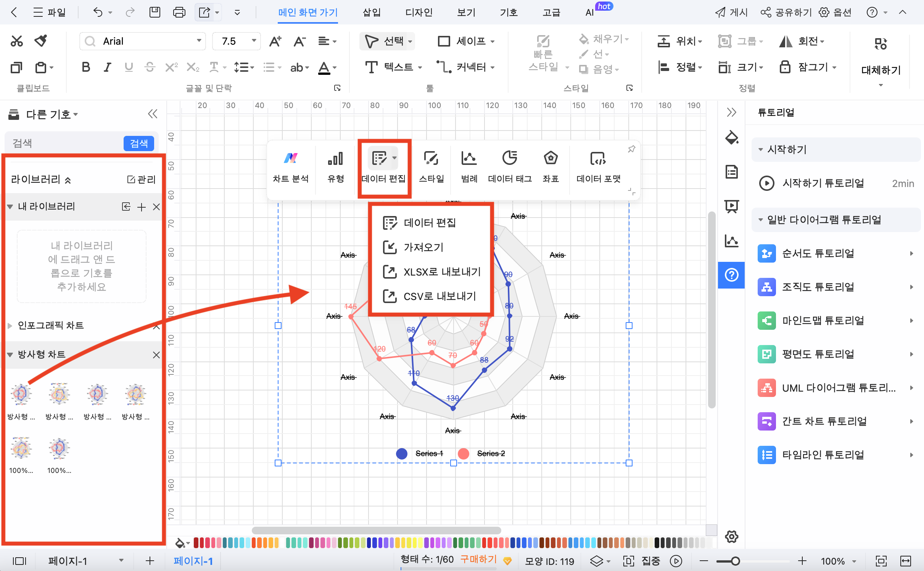Toggle superscript formatting
The image size is (924, 571).
click(171, 68)
